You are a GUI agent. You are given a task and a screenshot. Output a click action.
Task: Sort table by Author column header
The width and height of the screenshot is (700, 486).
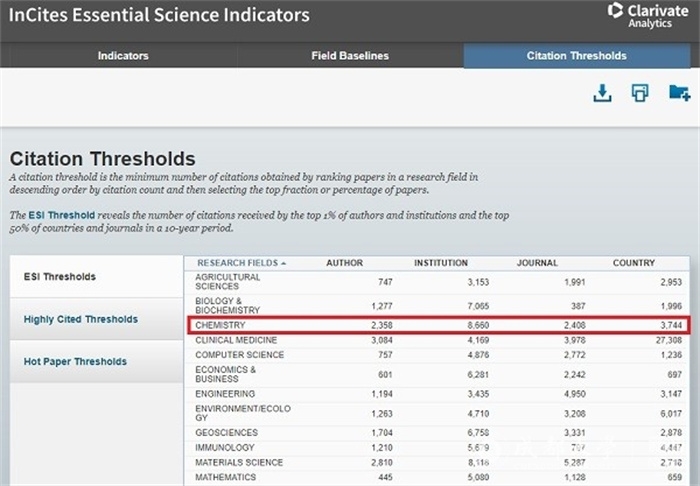point(345,263)
